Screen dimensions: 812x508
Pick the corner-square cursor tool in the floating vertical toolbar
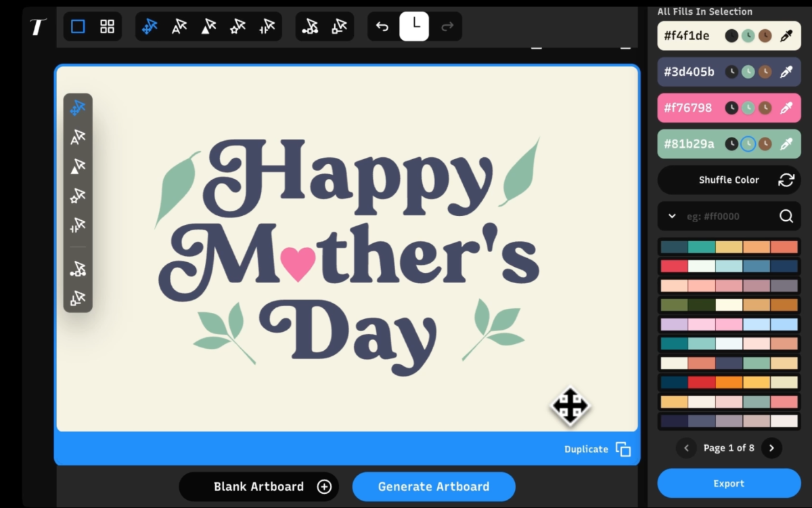pyautogui.click(x=78, y=298)
